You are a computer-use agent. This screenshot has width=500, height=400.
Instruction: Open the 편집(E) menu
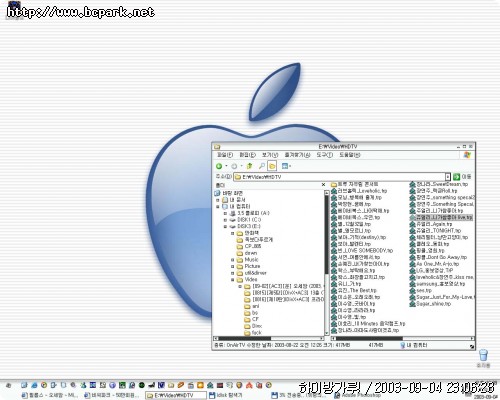[247, 155]
